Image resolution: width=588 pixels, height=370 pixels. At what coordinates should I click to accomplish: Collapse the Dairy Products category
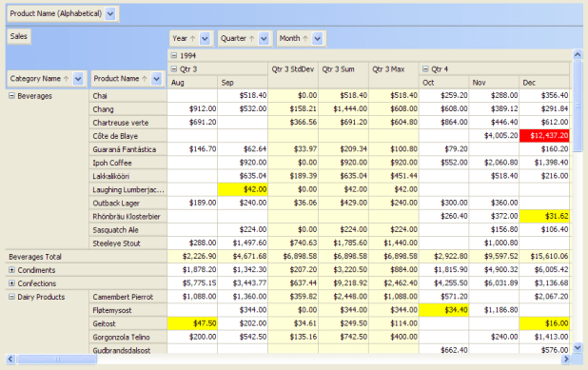point(11,297)
